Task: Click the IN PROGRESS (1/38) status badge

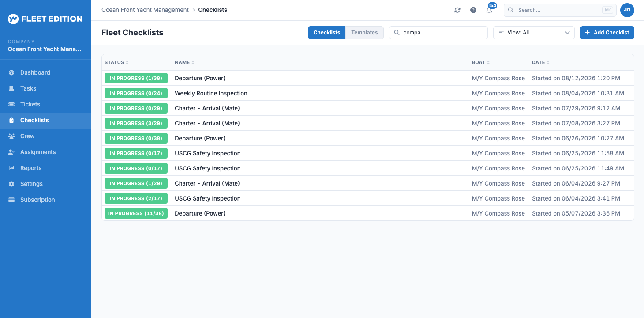Action: click(x=136, y=78)
